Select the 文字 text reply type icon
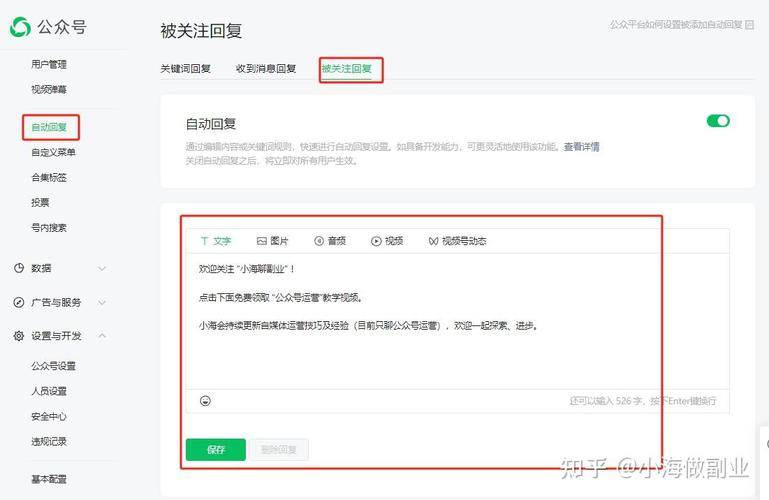Image resolution: width=769 pixels, height=500 pixels. pos(205,241)
